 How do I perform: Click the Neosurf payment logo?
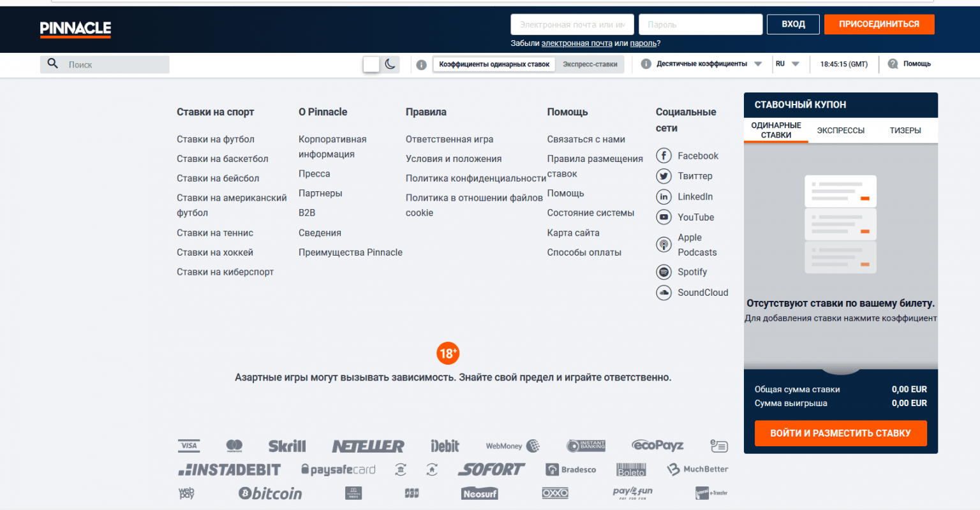tap(480, 493)
